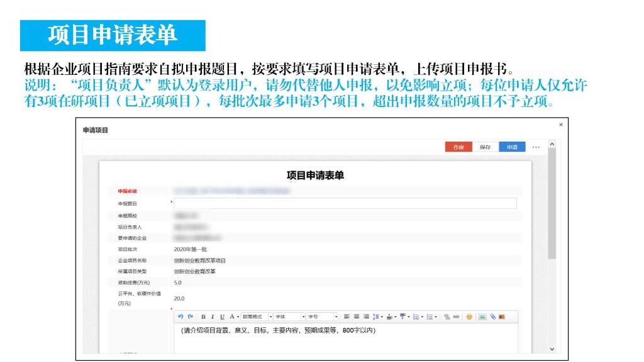The height and width of the screenshot is (362, 644).
Task: Open the font color picker
Action: [232, 316]
